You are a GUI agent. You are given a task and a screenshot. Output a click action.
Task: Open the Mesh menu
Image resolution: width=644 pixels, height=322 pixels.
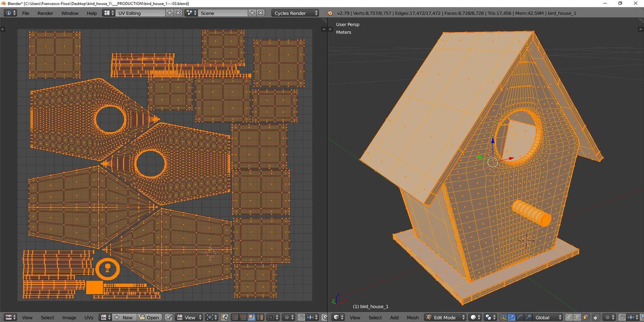pos(413,317)
